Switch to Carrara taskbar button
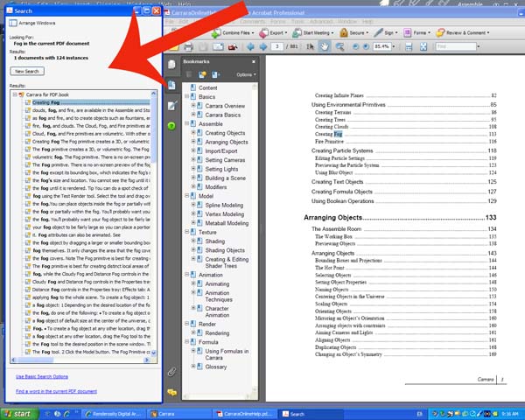 click(x=179, y=414)
